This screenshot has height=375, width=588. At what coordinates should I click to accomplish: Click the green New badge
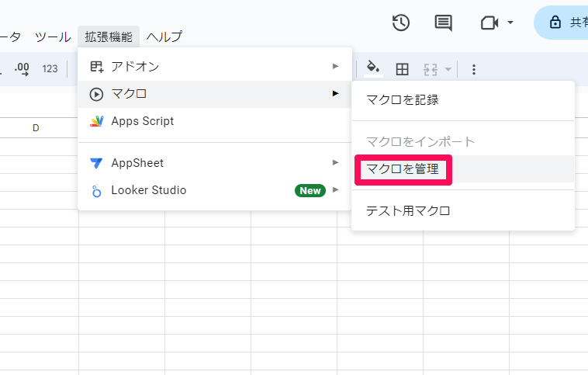310,191
